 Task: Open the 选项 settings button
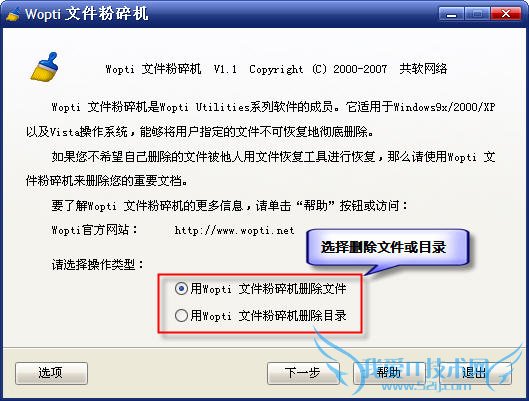(51, 373)
